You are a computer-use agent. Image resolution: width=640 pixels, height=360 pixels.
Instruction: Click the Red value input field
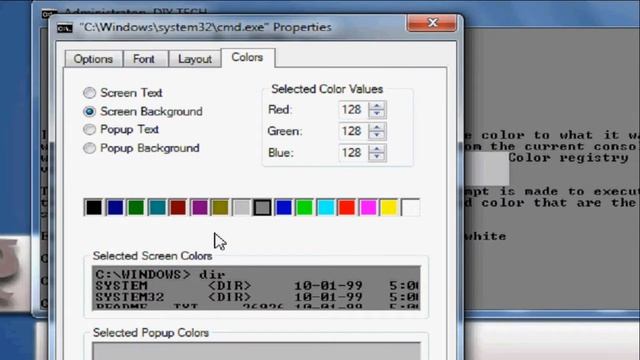tap(353, 110)
